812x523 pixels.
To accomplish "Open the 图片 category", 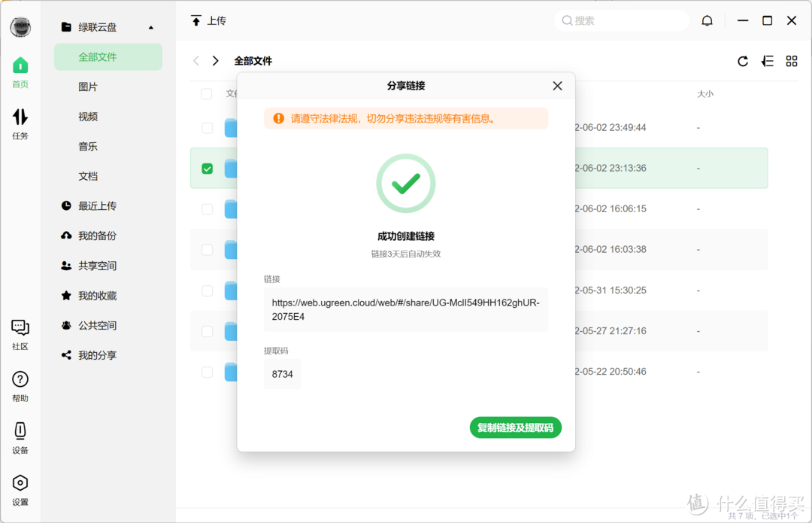I will (88, 87).
